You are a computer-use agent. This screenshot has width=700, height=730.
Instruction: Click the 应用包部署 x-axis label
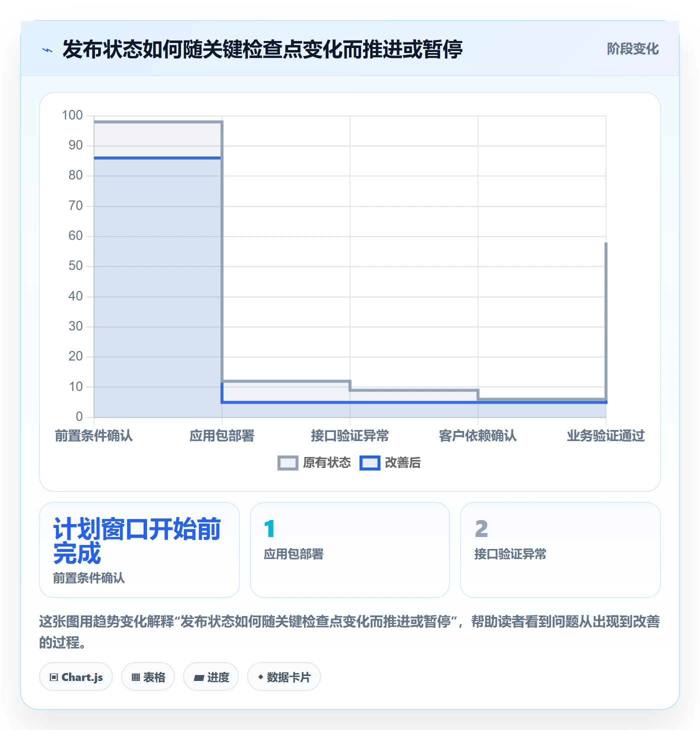pyautogui.click(x=222, y=436)
